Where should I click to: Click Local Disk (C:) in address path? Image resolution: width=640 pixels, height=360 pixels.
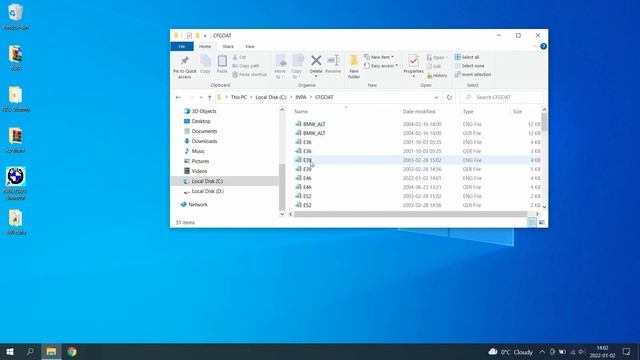point(271,97)
